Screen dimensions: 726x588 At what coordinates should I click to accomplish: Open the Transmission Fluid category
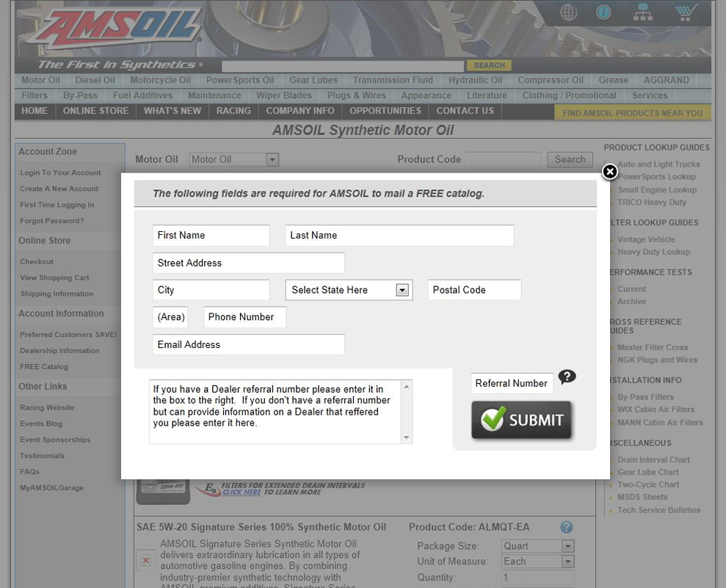click(393, 80)
